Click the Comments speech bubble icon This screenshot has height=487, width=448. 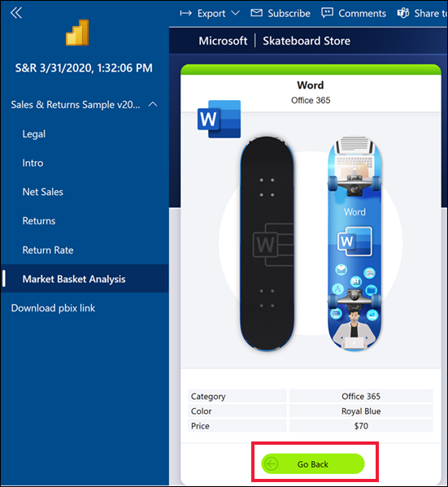[x=327, y=13]
